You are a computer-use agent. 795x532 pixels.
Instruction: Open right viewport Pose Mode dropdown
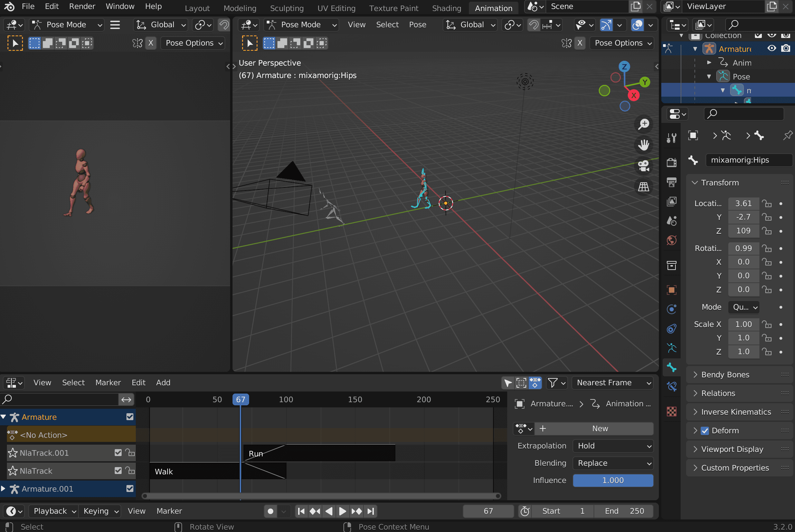click(x=301, y=25)
